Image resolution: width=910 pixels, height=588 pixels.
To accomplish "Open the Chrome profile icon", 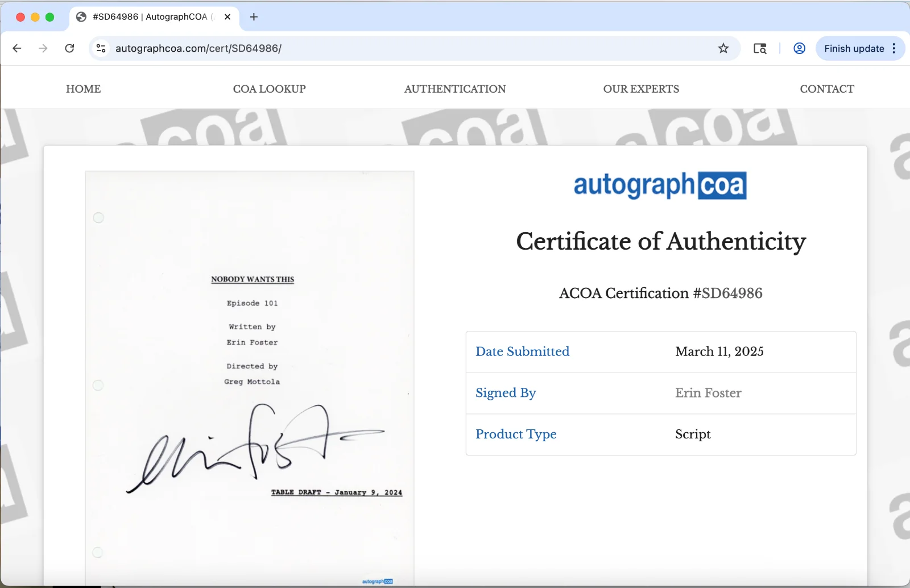I will tap(799, 48).
